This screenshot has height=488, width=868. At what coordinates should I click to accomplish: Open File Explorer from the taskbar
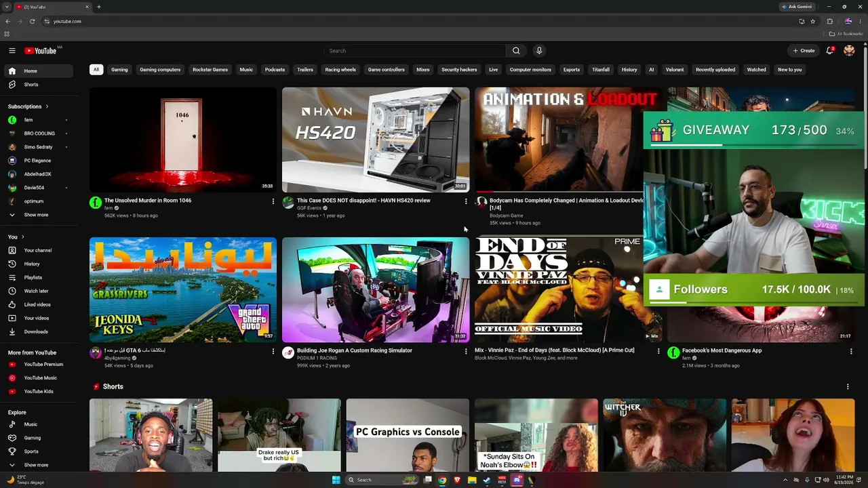tap(472, 480)
